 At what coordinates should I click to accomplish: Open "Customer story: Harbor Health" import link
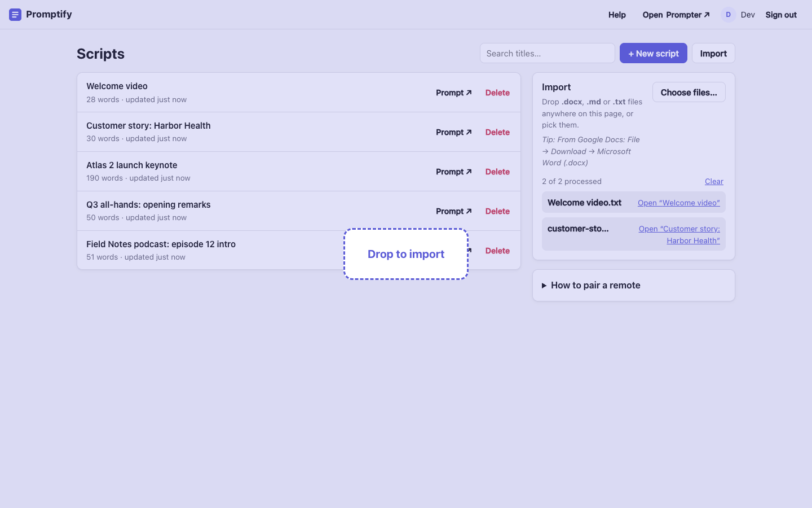[679, 234]
